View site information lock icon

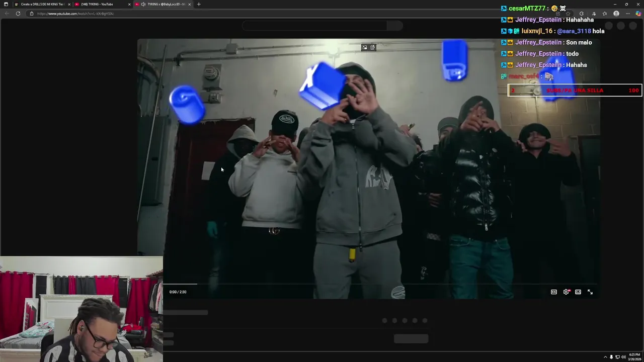(x=32, y=14)
